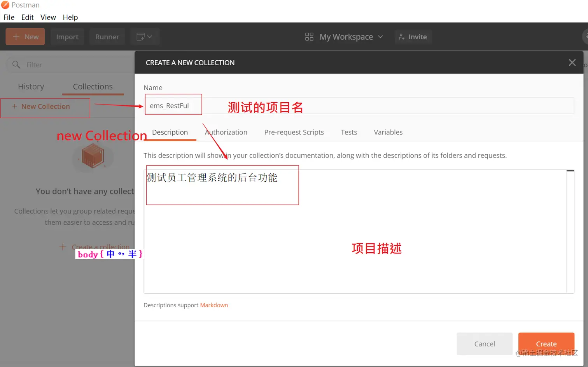588x367 pixels.
Task: Click the new window/tab icon in toolbar
Action: pos(140,37)
